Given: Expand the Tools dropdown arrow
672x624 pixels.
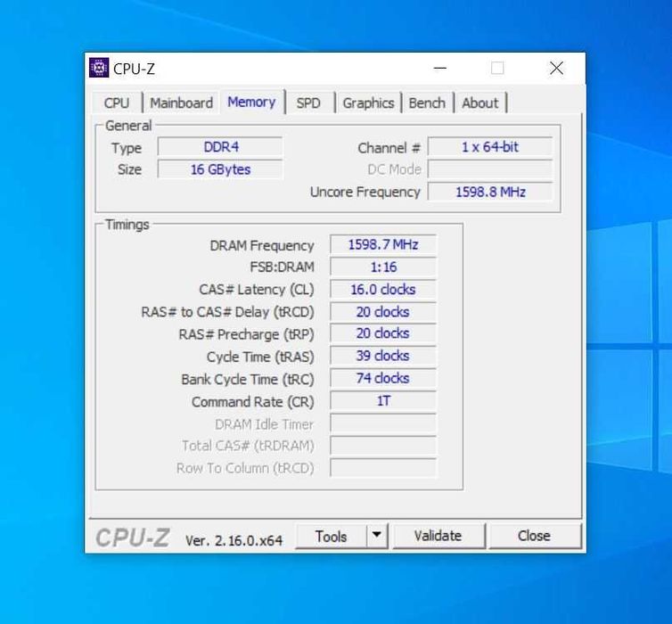Looking at the screenshot, I should [x=377, y=536].
